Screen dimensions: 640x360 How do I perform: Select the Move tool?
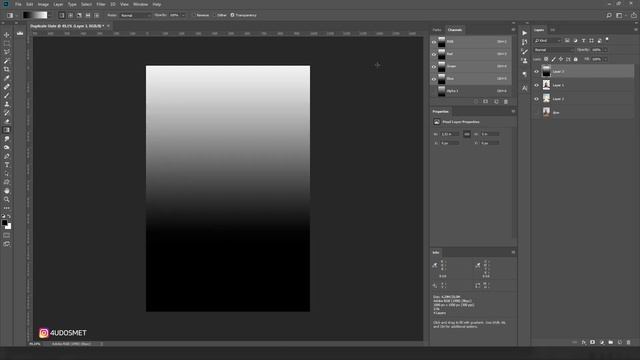[7, 35]
